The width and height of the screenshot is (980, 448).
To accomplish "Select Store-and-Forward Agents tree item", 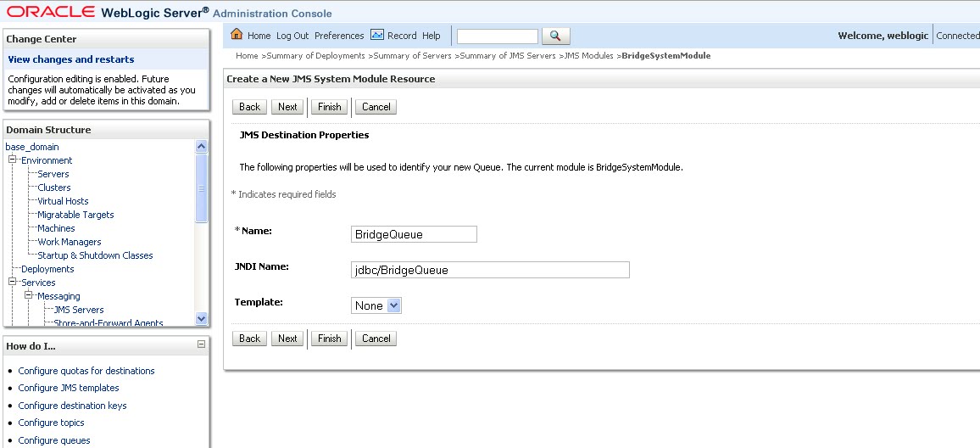I will [x=109, y=323].
